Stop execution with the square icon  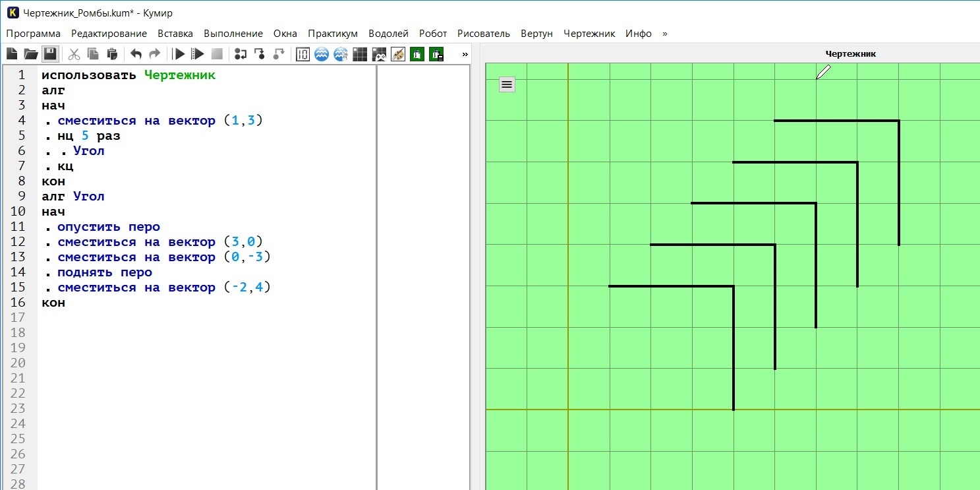pyautogui.click(x=216, y=54)
